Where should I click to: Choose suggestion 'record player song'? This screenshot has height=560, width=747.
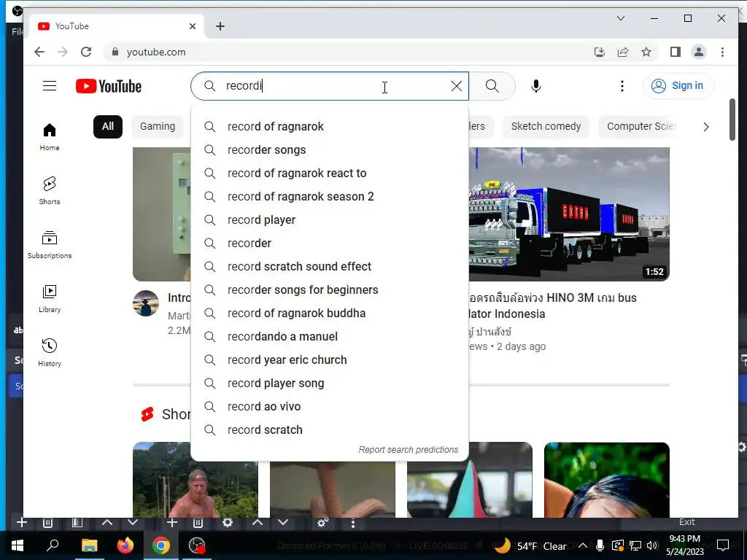pos(330,383)
